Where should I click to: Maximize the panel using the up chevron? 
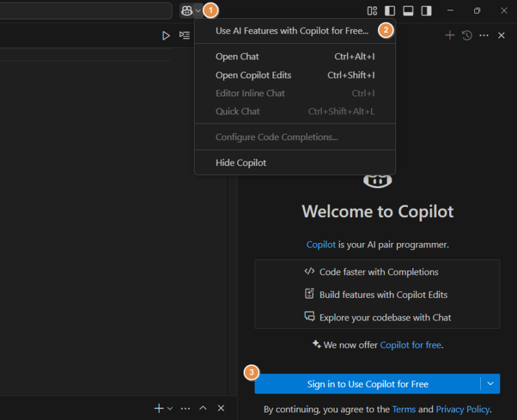click(203, 408)
